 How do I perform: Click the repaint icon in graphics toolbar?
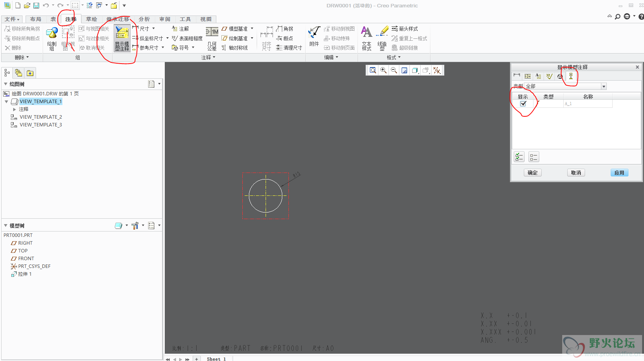(x=404, y=70)
